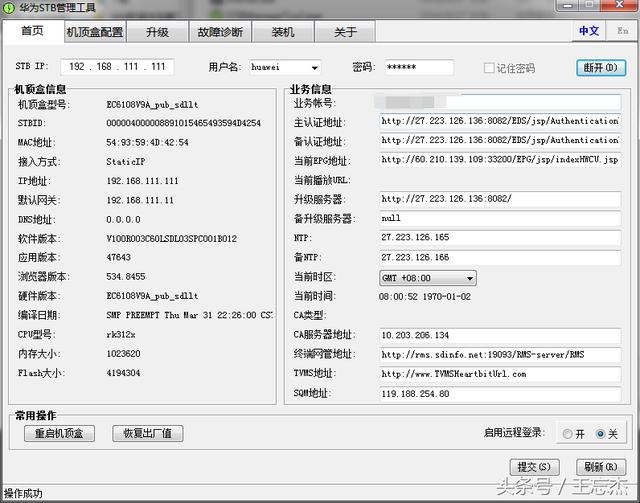Viewport: 640px width, 503px height.
Task: Click the 备升级服务器 null field
Action: pyautogui.click(x=500, y=218)
